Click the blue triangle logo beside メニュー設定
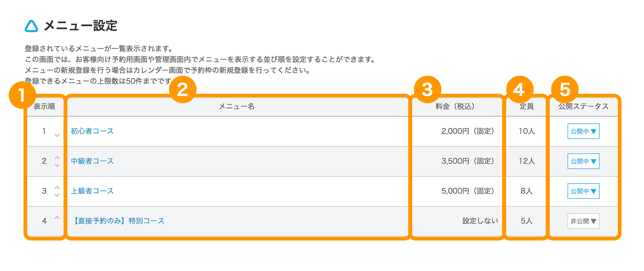Viewport: 644px width, 271px height. [32, 26]
